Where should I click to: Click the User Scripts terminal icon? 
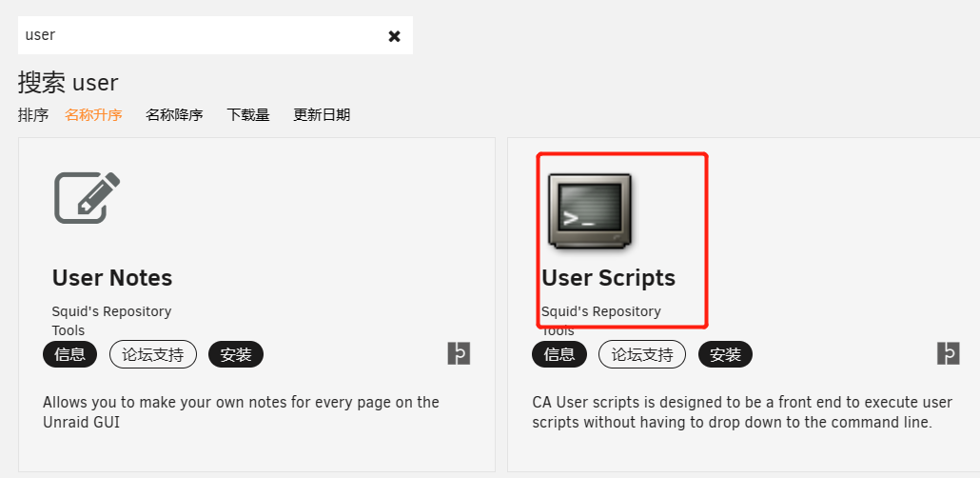(589, 211)
